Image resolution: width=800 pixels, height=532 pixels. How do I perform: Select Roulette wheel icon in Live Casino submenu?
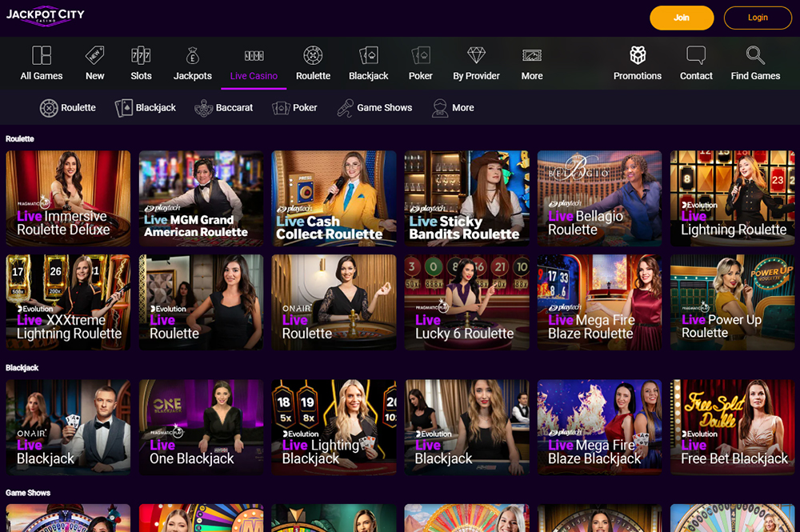(49, 108)
